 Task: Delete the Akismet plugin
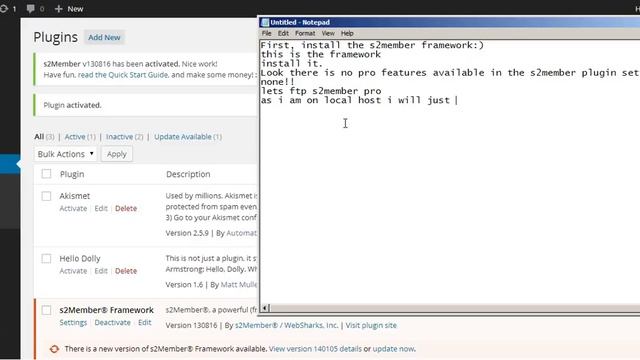126,208
